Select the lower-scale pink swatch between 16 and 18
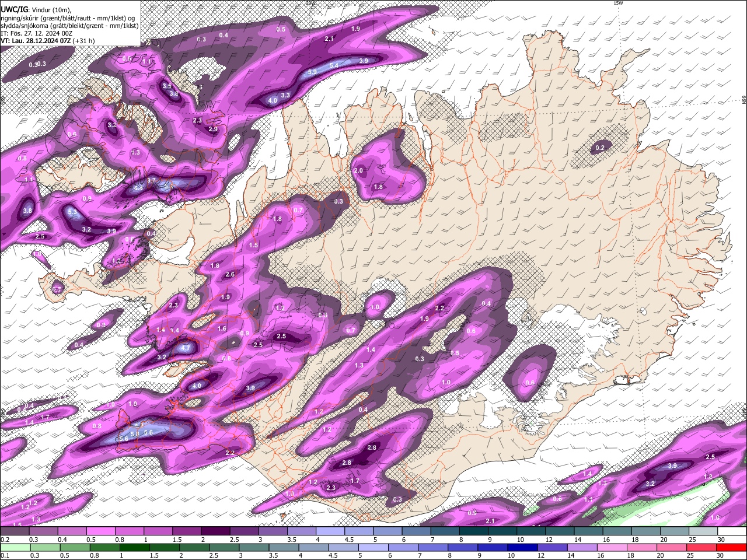Viewport: 747px width, 560px height. click(612, 547)
